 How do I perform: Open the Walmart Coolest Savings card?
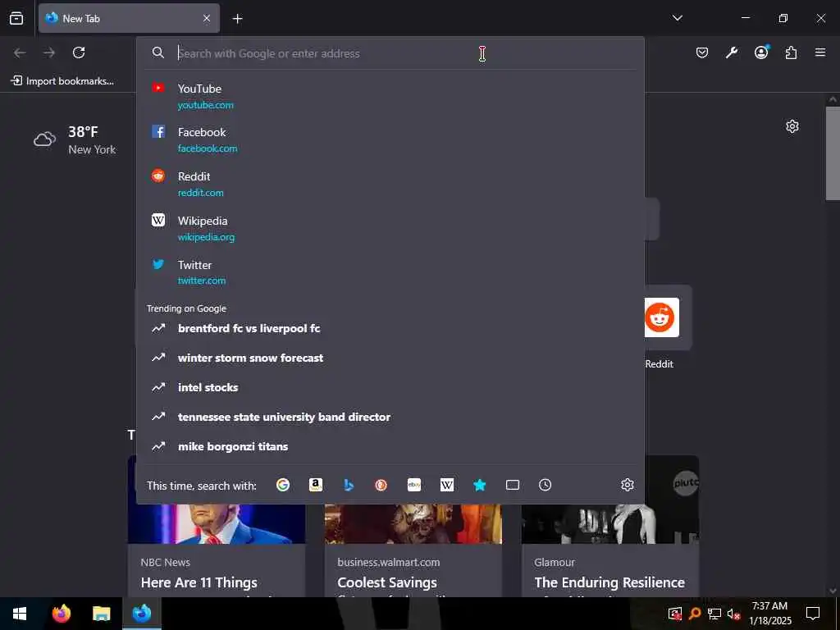click(413, 550)
